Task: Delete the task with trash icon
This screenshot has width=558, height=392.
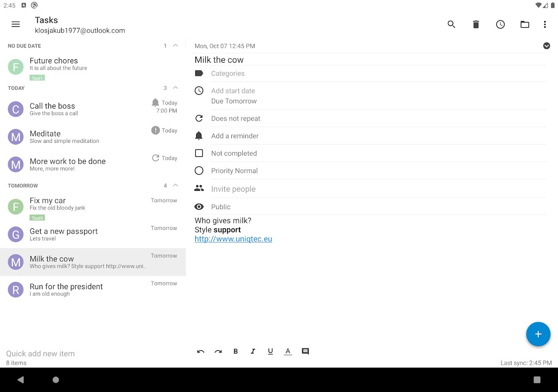Action: [x=476, y=24]
